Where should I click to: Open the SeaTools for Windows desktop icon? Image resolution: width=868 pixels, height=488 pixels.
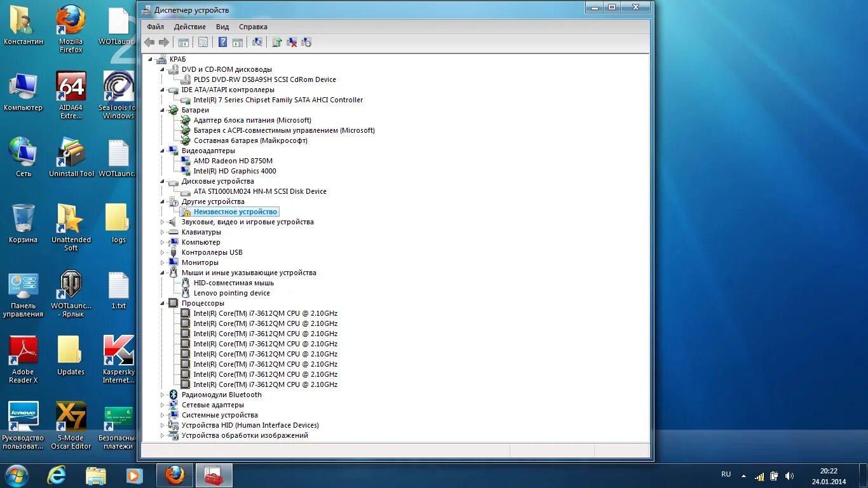[x=118, y=95]
